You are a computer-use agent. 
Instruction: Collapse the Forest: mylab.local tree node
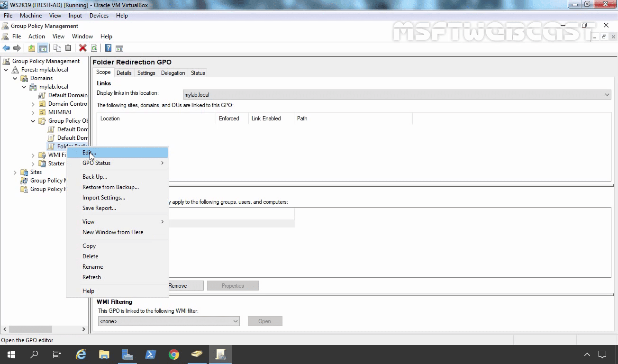tap(6, 70)
